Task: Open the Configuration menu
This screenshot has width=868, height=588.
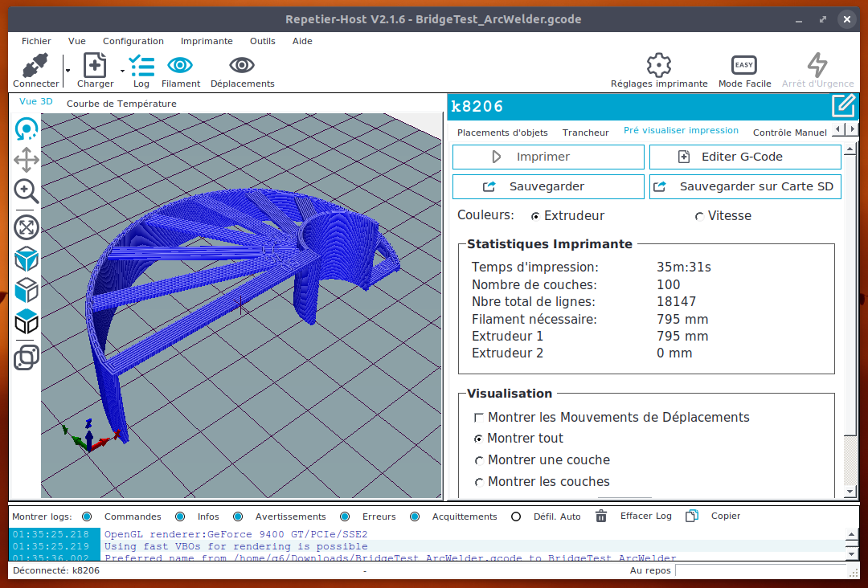Action: tap(133, 41)
